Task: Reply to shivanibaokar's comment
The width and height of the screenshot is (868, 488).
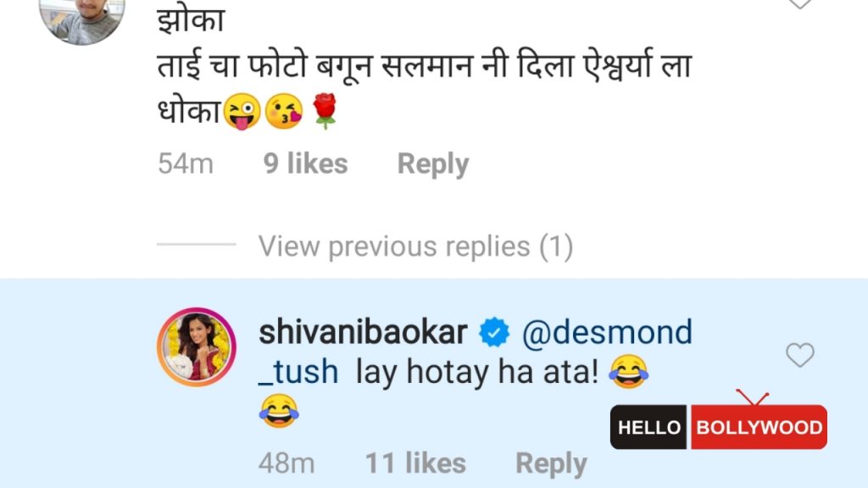Action: point(551,463)
